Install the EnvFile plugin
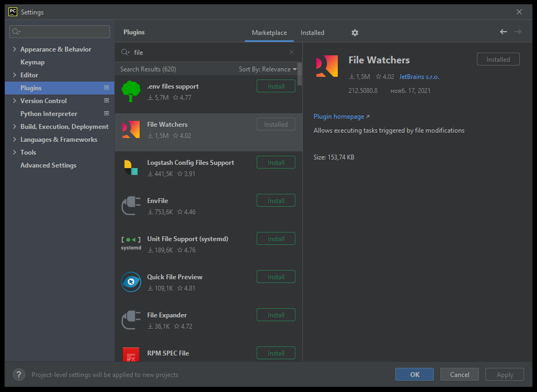Viewport: 537px width, 392px height. (x=275, y=200)
